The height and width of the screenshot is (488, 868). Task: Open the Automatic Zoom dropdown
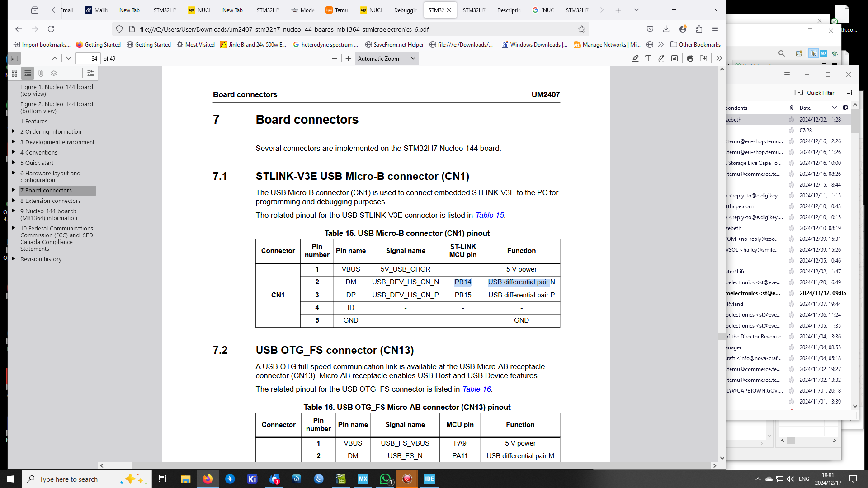coord(387,58)
